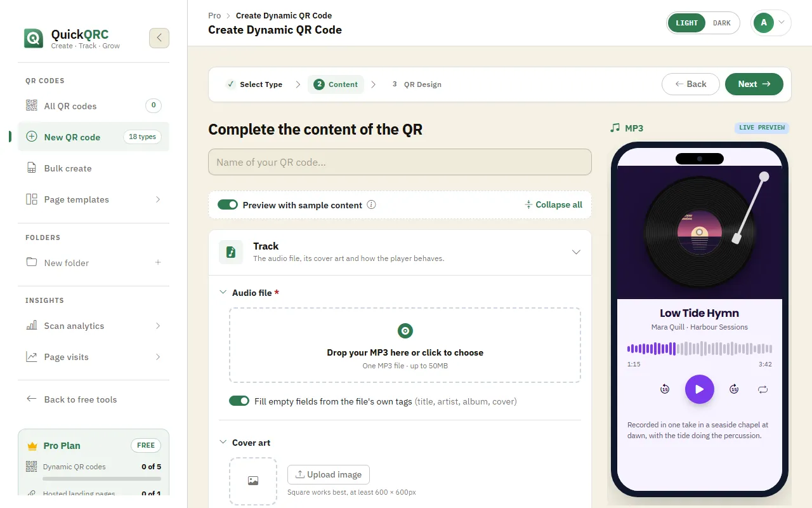This screenshot has height=508, width=812.
Task: Select New QR code in the sidebar
Action: [93, 137]
